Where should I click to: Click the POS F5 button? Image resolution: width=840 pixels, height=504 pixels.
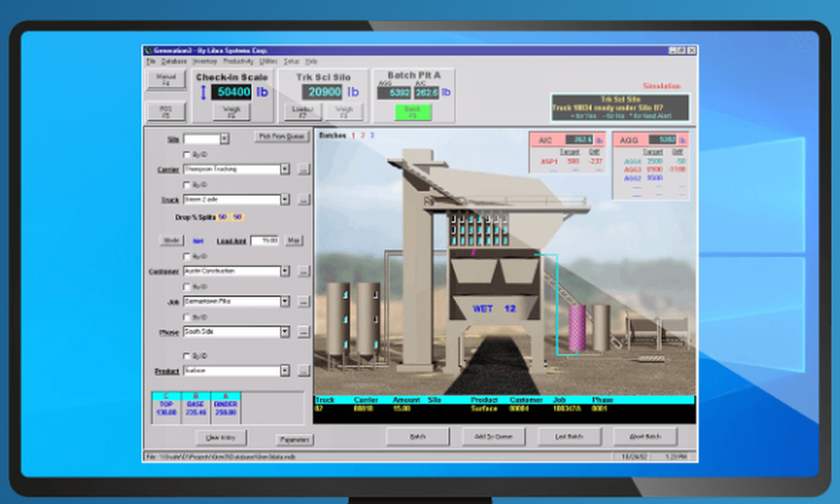166,112
